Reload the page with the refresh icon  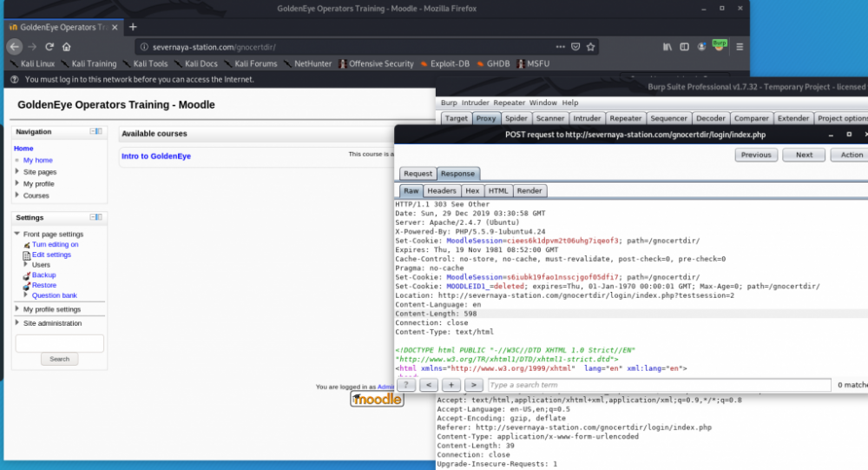[49, 47]
